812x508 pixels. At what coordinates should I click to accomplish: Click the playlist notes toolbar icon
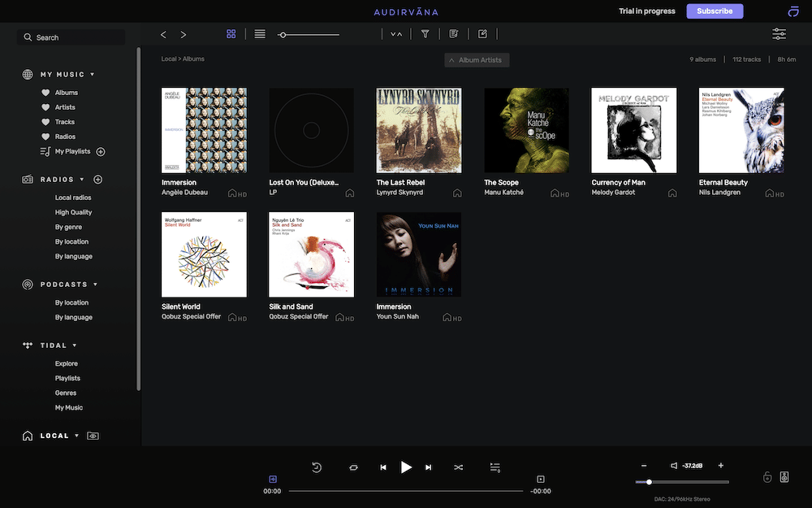pos(454,33)
